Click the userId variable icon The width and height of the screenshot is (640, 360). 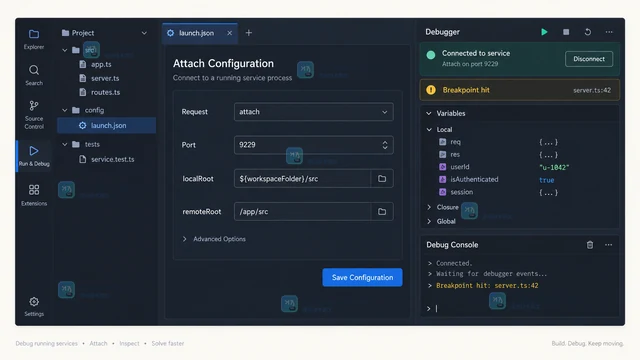(x=442, y=167)
